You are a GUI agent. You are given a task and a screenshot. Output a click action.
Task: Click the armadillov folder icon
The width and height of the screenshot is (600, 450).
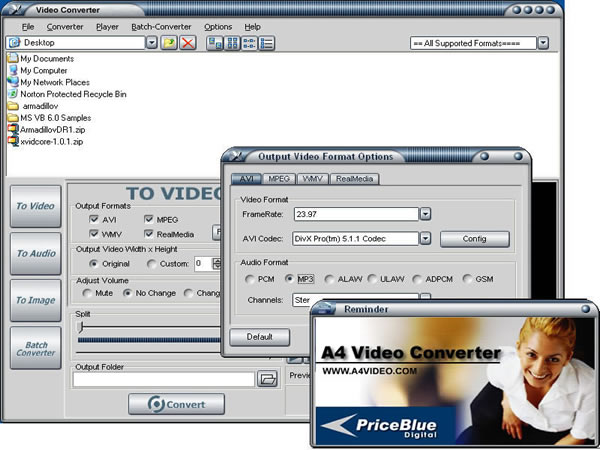(x=13, y=106)
